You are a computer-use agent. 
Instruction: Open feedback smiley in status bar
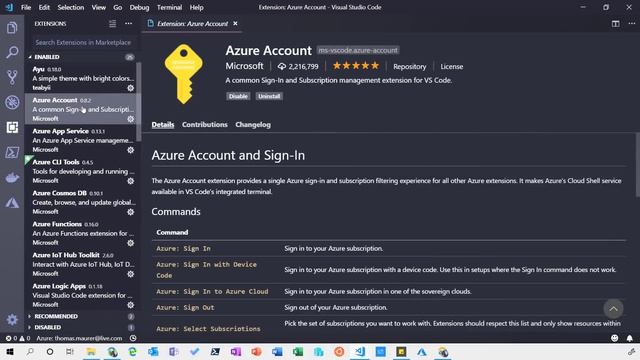point(614,338)
